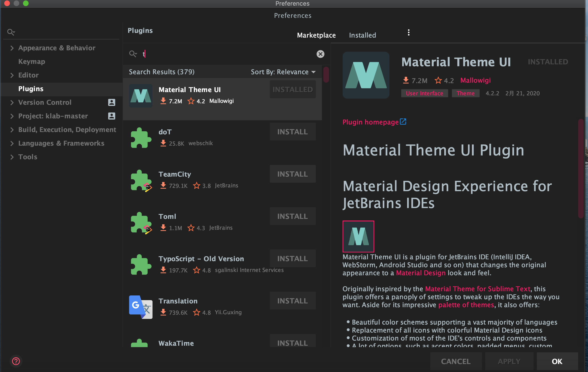Click the external link icon after Plugin homepage
The width and height of the screenshot is (588, 372).
tap(403, 121)
